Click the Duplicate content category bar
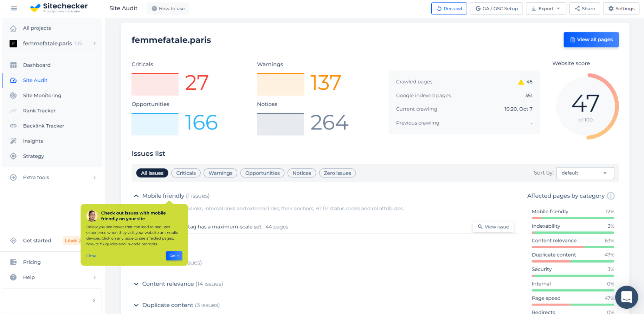This screenshot has width=644, height=314. [573, 261]
